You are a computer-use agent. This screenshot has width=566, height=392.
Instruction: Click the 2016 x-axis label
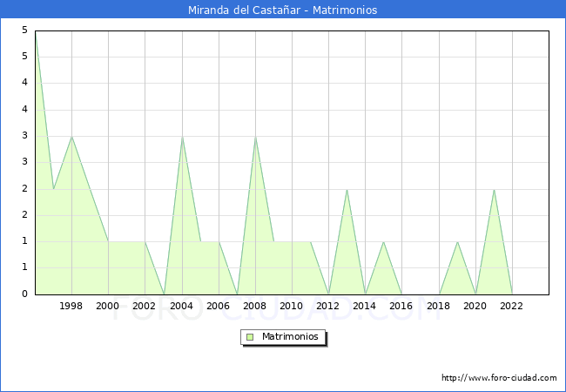click(x=401, y=306)
